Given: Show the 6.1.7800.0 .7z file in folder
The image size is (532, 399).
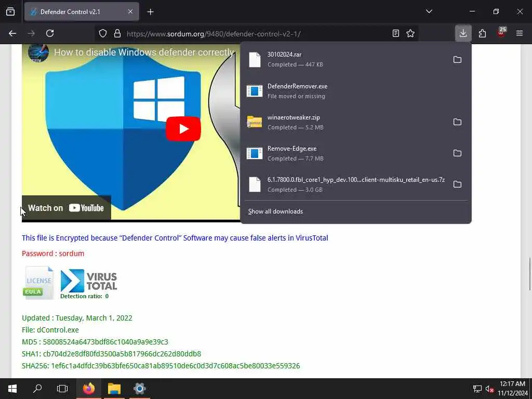Looking at the screenshot, I should click(x=457, y=184).
